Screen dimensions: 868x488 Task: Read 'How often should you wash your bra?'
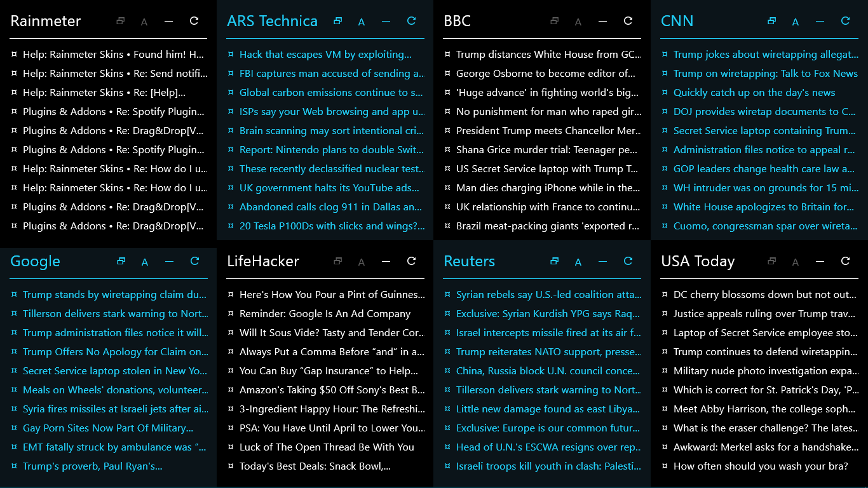(x=759, y=466)
